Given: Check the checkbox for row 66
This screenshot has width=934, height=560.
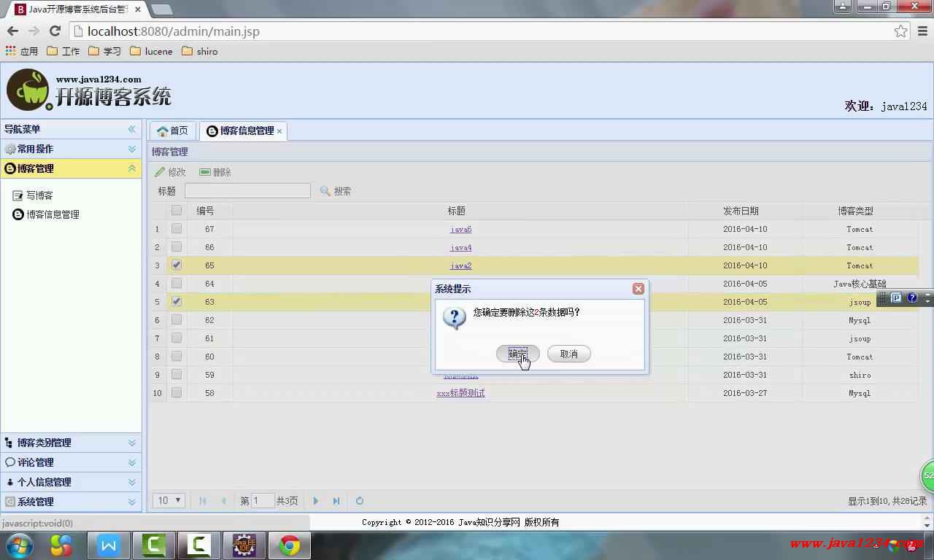Looking at the screenshot, I should pos(177,246).
